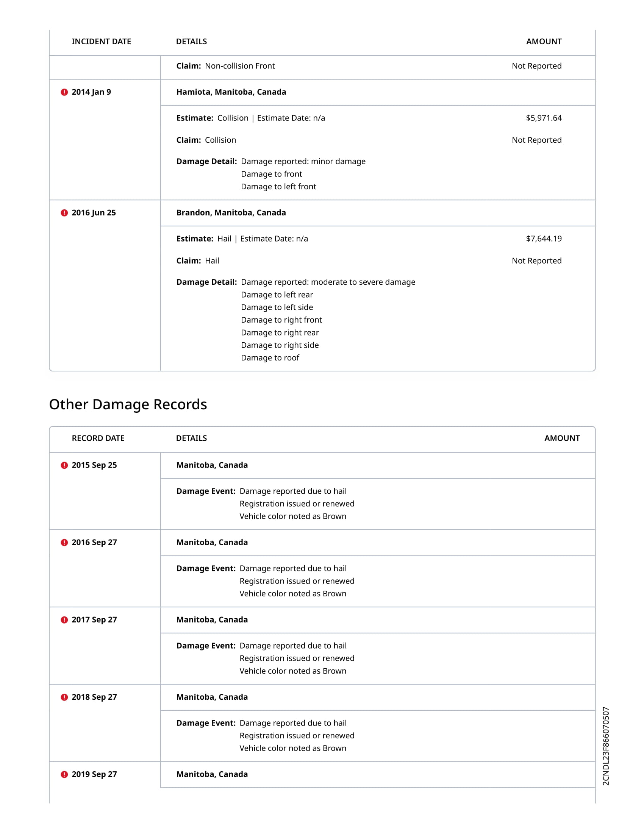This screenshot has height=833, width=644.
Task: Click the vertical VIN 2CNDL23F866070507 text
Action: (x=605, y=746)
